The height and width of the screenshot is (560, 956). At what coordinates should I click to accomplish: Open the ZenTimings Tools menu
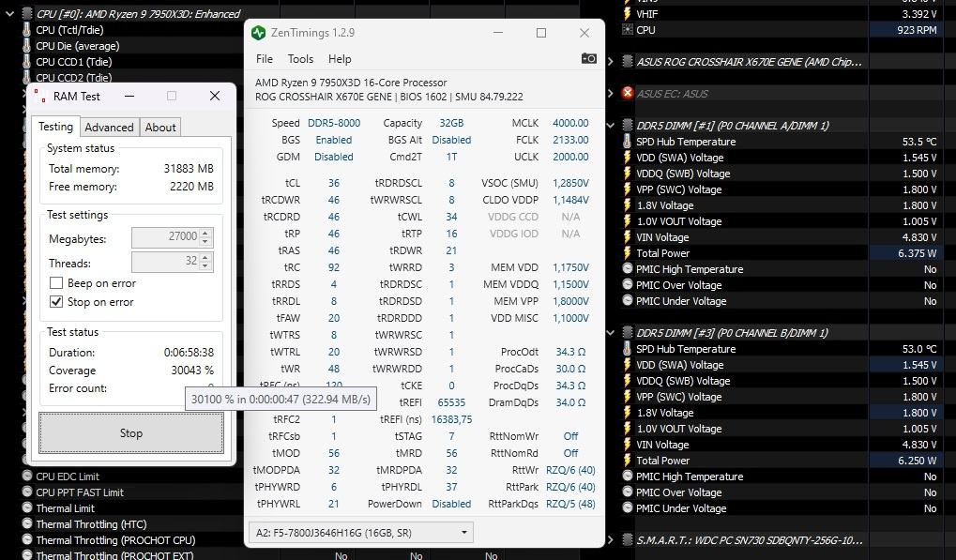(x=300, y=59)
